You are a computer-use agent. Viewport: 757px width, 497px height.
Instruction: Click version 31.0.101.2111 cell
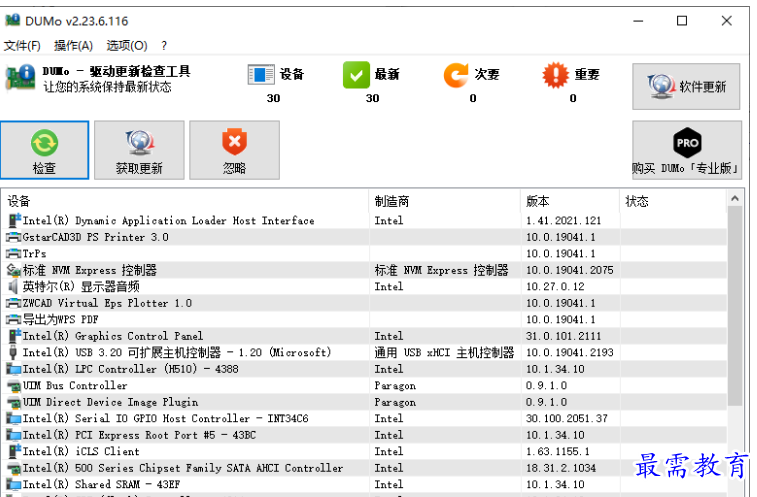(563, 336)
